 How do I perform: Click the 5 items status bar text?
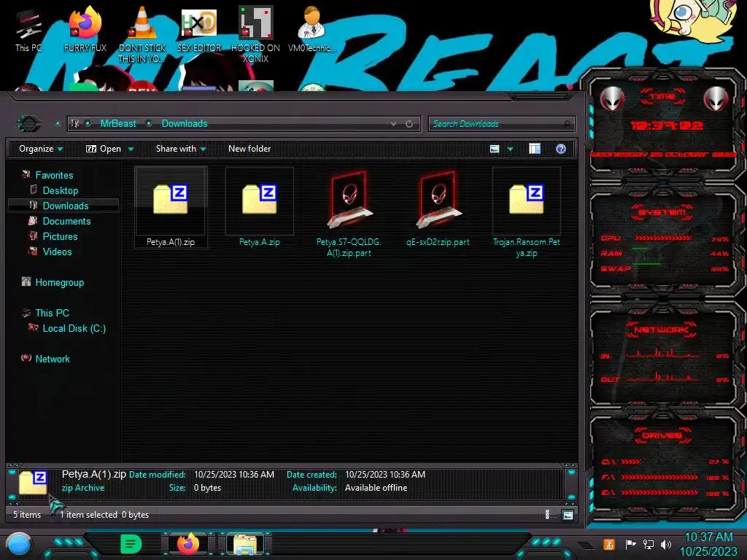pyautogui.click(x=27, y=514)
